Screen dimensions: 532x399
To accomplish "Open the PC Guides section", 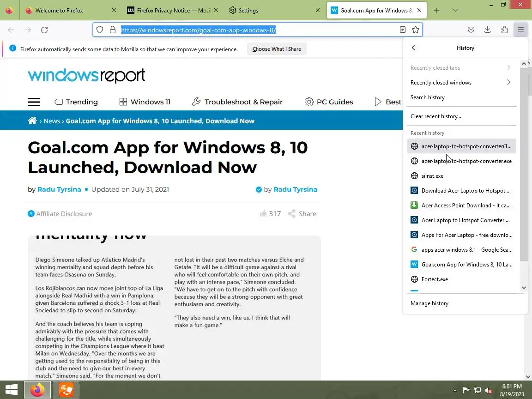I will coord(329,102).
